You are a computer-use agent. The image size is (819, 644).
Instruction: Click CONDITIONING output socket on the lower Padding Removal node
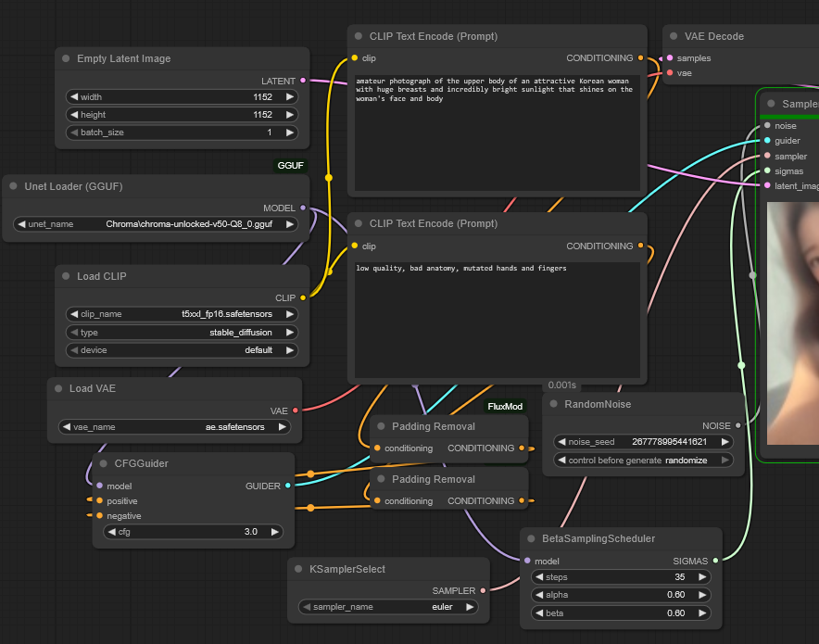pyautogui.click(x=522, y=501)
